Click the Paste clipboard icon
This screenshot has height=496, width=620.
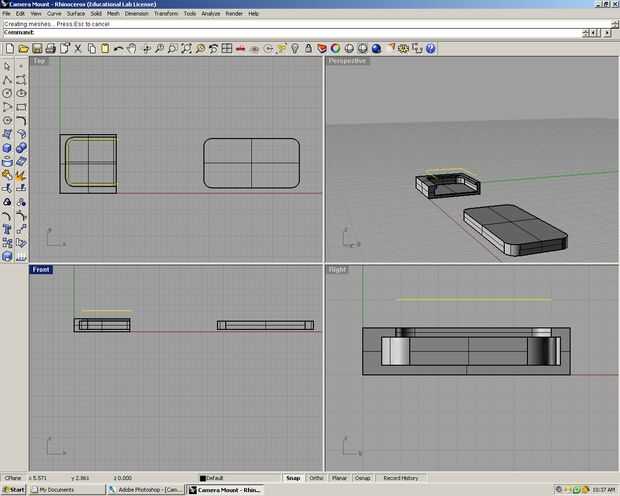pyautogui.click(x=105, y=49)
